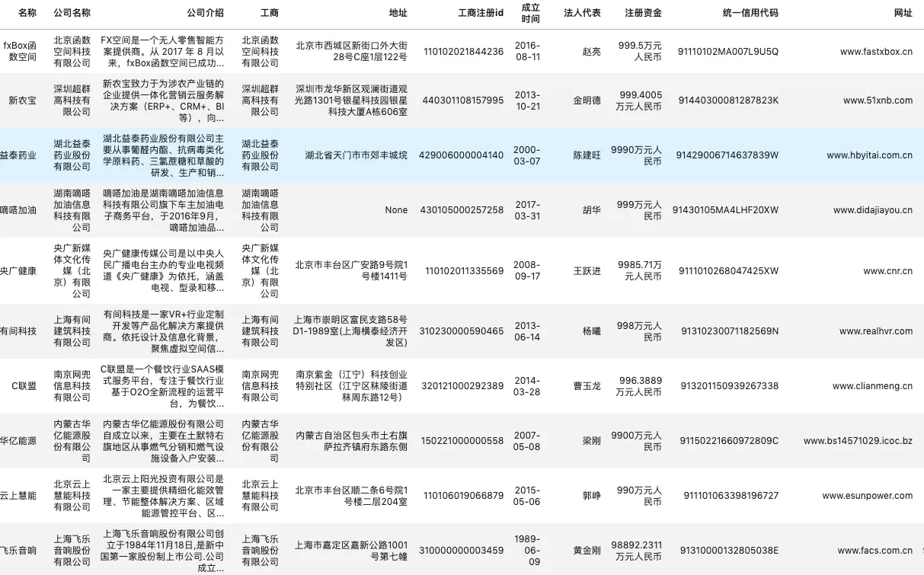Viewport: 924px width, 575px height.
Task: Select the 飞乐音响 name cell
Action: 18,551
